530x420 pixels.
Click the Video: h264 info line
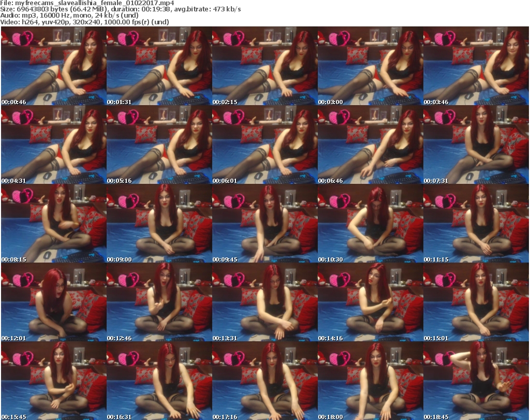(x=84, y=22)
